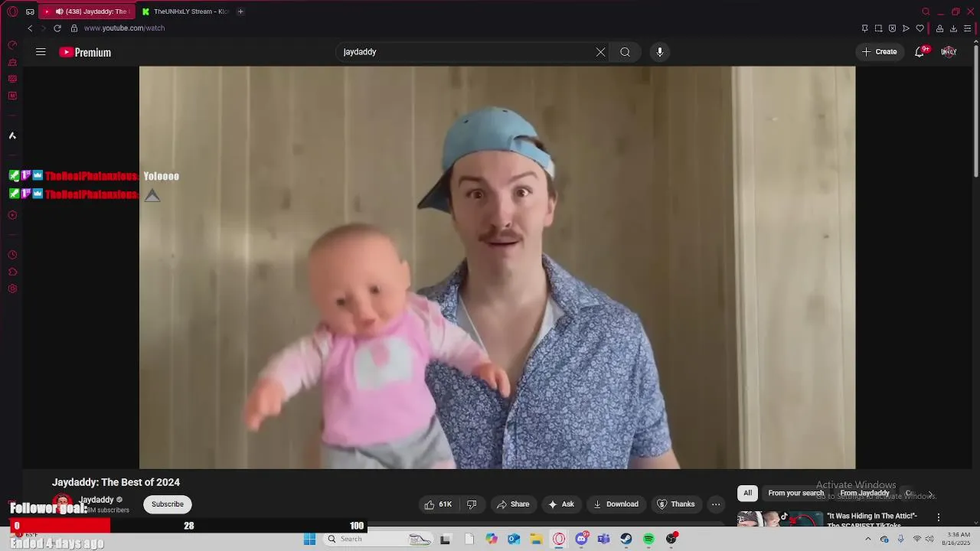Open Jaydaddy channel name link
Viewport: 980px width, 551px height.
tap(96, 500)
